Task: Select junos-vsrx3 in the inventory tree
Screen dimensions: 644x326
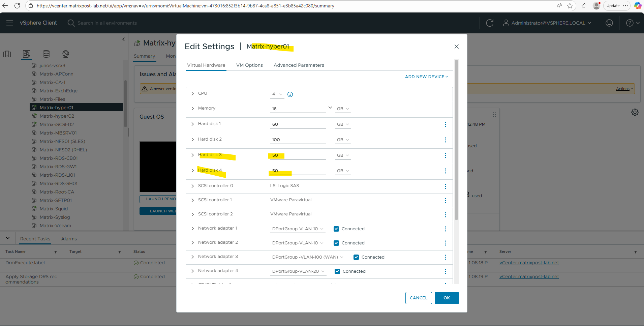Action: click(52, 65)
